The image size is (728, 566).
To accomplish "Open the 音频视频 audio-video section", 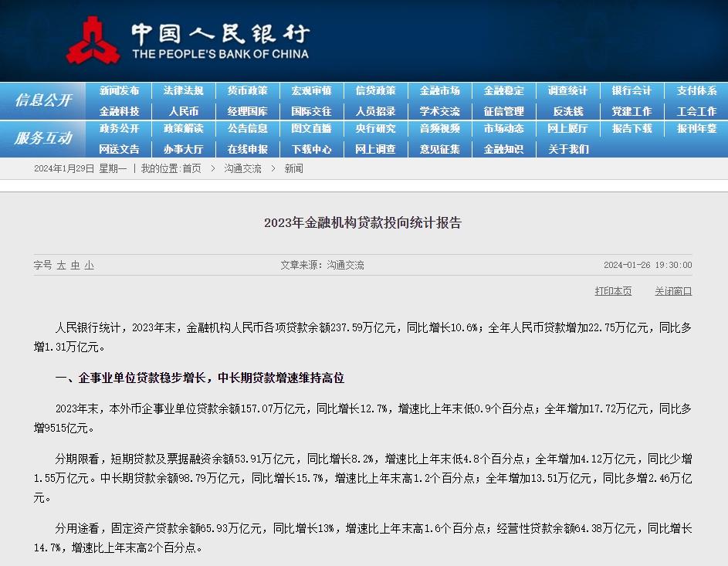I will [x=439, y=129].
